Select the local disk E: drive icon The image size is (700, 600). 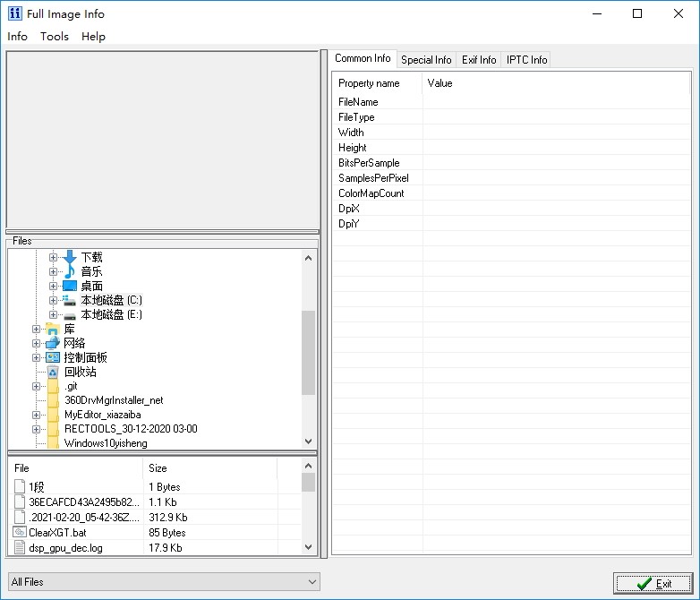[69, 315]
